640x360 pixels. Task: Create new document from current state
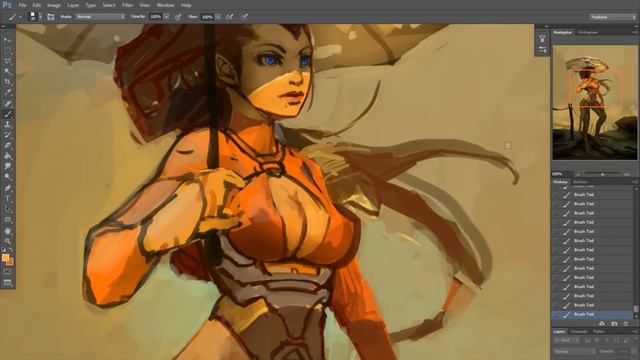[x=602, y=324]
